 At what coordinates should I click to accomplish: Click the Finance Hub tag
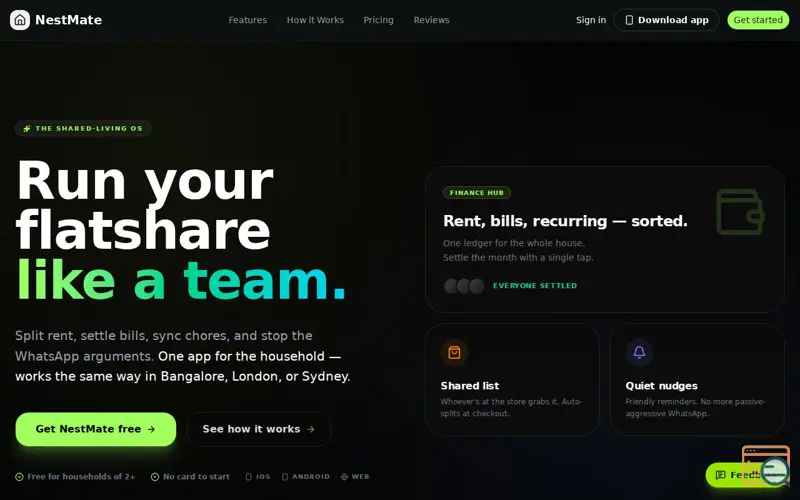coord(477,193)
